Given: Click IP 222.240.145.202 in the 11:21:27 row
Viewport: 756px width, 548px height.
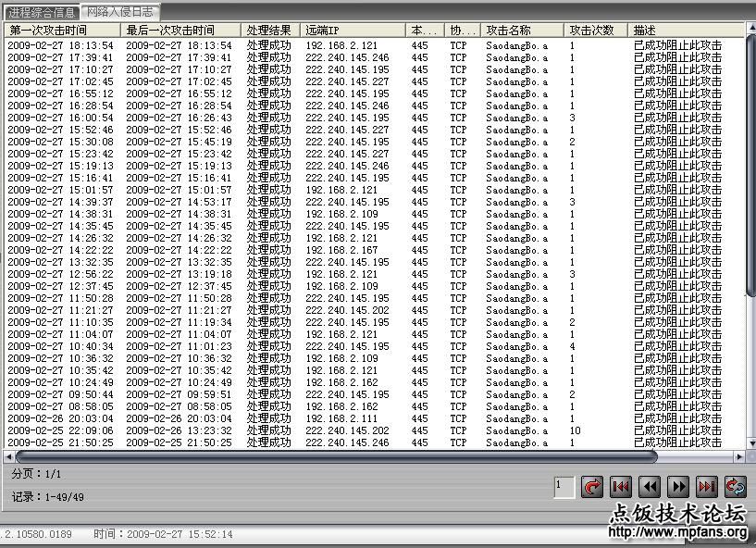Looking at the screenshot, I should (x=347, y=310).
